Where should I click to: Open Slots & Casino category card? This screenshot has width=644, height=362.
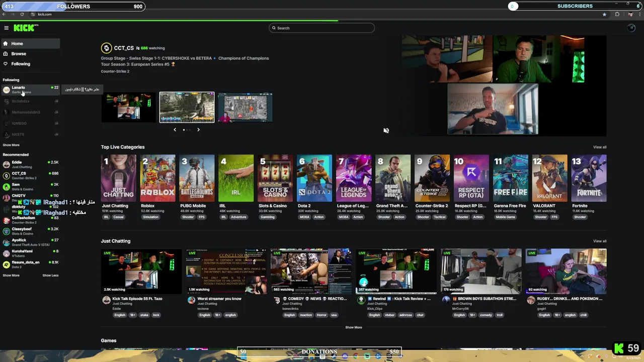pyautogui.click(x=275, y=178)
